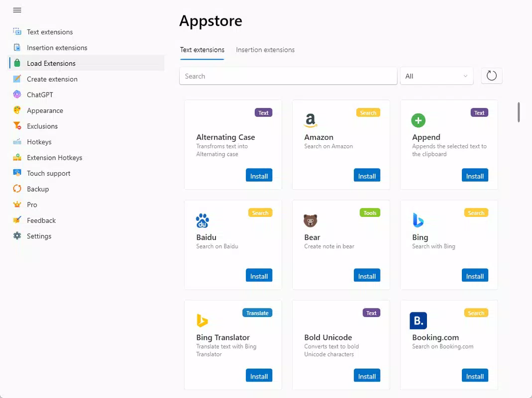Open the Backup page

[86, 189]
